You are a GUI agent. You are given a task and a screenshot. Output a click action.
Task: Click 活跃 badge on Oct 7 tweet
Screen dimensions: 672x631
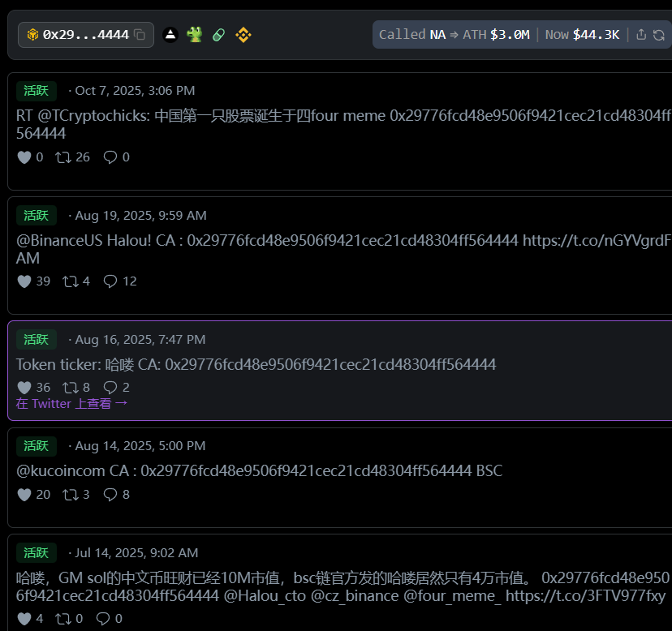pyautogui.click(x=37, y=91)
